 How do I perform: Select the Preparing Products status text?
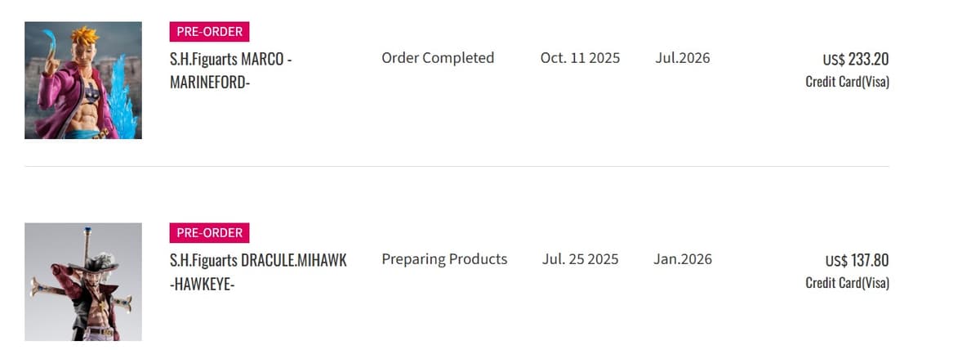444,259
